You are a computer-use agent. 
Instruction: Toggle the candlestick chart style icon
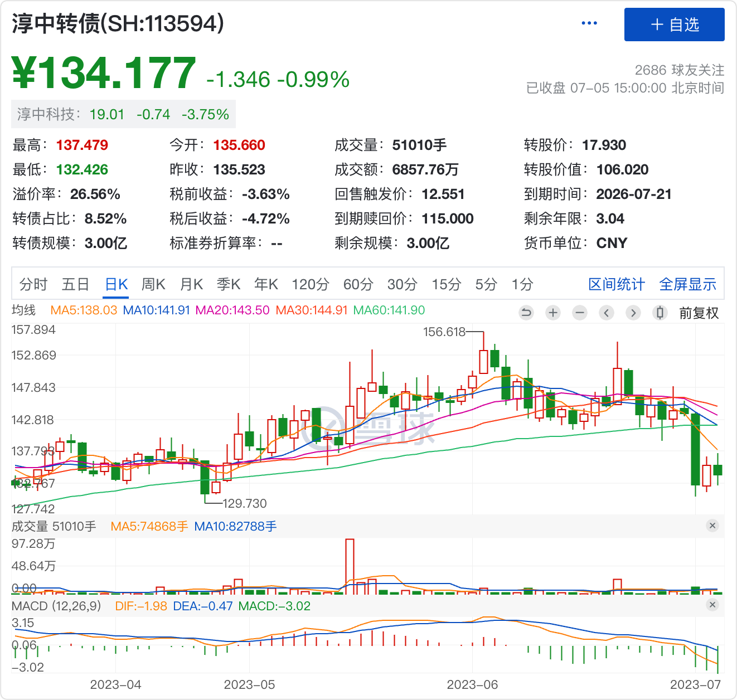coord(660,313)
